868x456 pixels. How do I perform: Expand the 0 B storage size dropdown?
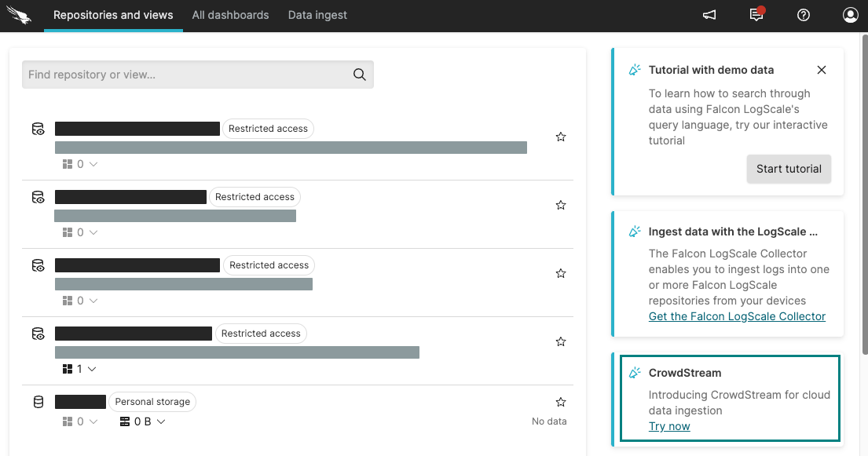pos(143,421)
